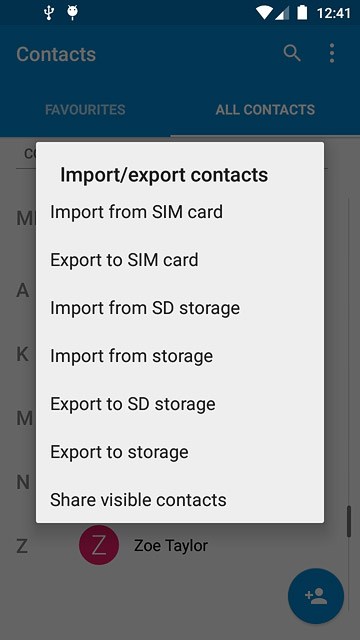Screen dimensions: 360x640
Task: Choose Export to SIM card
Action: (x=180, y=260)
